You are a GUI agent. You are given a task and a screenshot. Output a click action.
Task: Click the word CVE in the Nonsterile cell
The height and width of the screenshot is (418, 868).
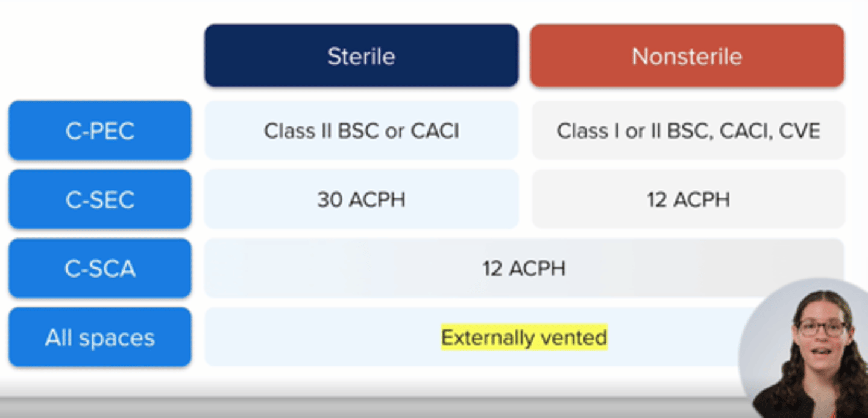coord(804,131)
